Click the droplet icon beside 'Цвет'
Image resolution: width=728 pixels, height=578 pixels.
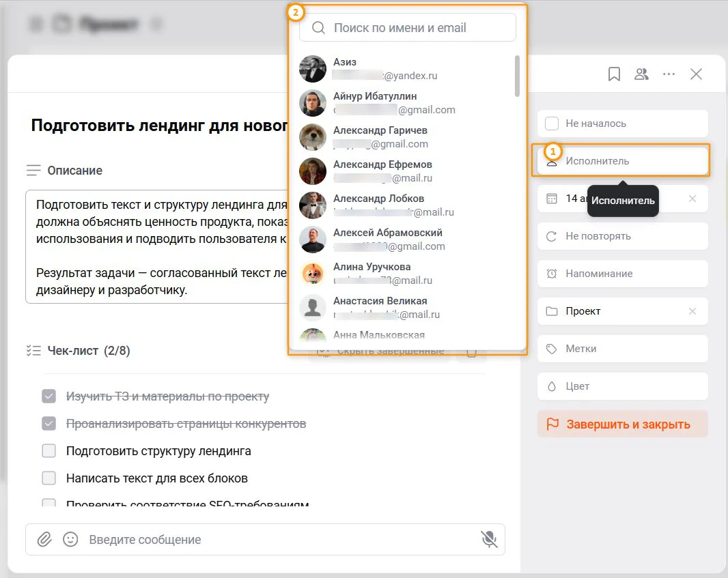[552, 386]
